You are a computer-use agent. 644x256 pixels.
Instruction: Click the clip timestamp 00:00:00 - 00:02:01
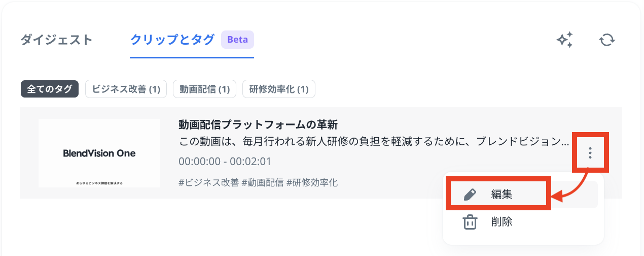pos(225,162)
